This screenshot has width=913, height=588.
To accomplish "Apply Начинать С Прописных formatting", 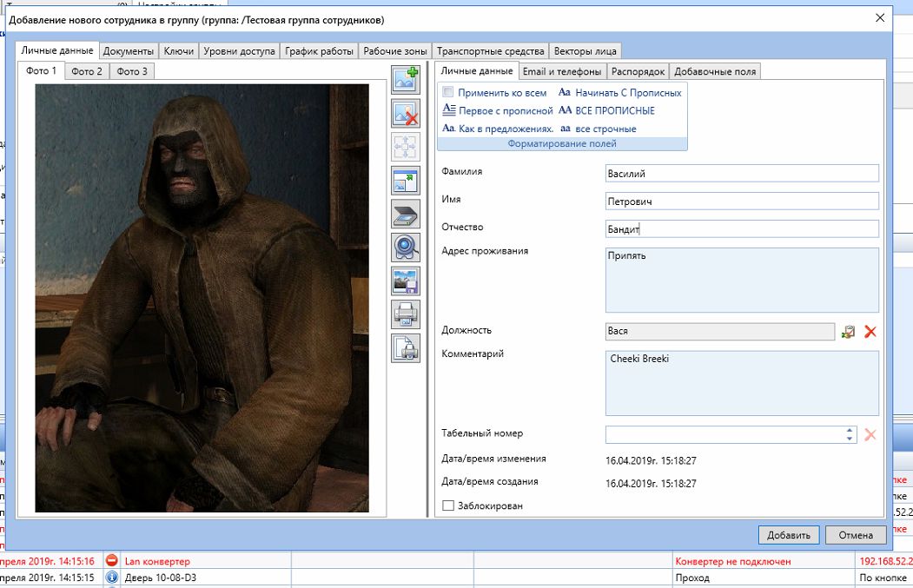I will pos(620,93).
